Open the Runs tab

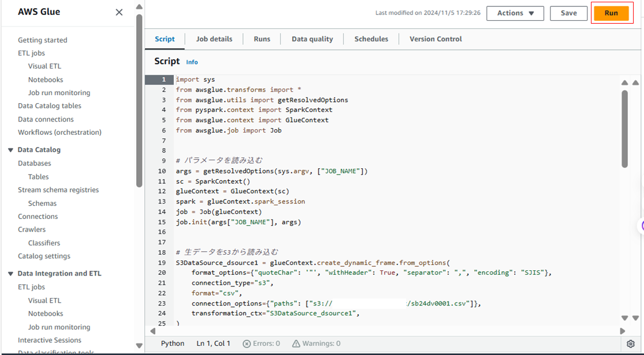point(262,39)
